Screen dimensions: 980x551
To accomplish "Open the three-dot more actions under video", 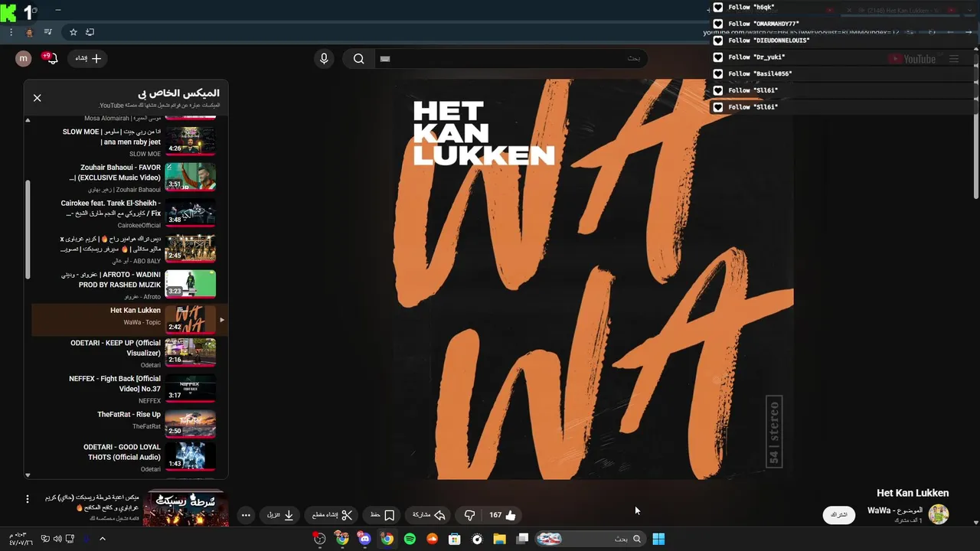I will pyautogui.click(x=246, y=515).
